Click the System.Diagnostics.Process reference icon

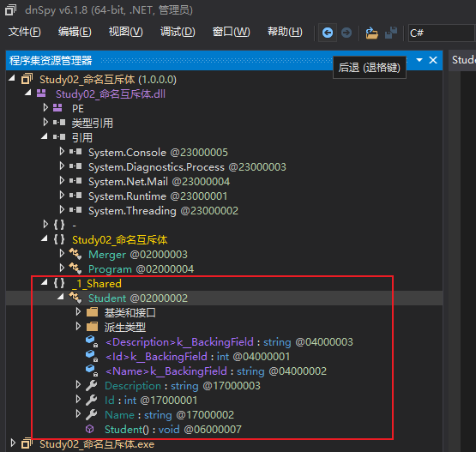pyautogui.click(x=75, y=166)
